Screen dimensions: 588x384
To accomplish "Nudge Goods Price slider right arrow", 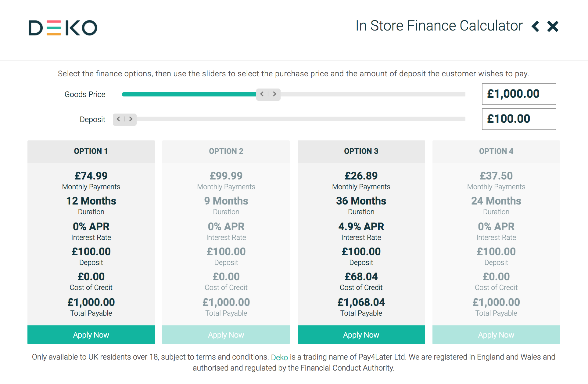I will coord(274,94).
